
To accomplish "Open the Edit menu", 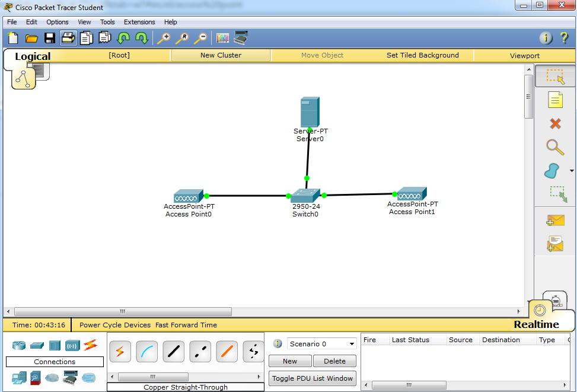I will [31, 22].
